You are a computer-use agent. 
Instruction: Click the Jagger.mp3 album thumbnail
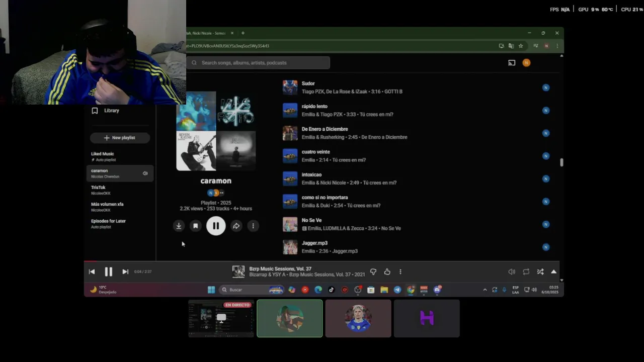(290, 247)
